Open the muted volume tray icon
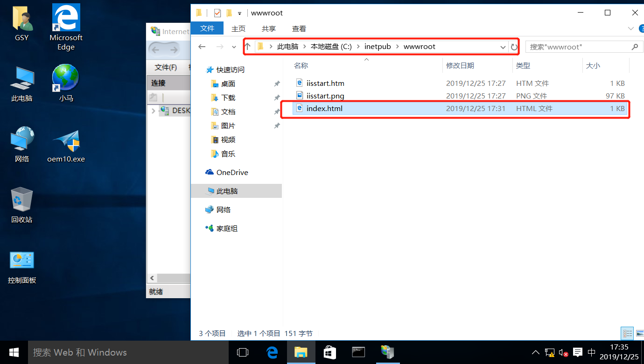 click(x=563, y=352)
